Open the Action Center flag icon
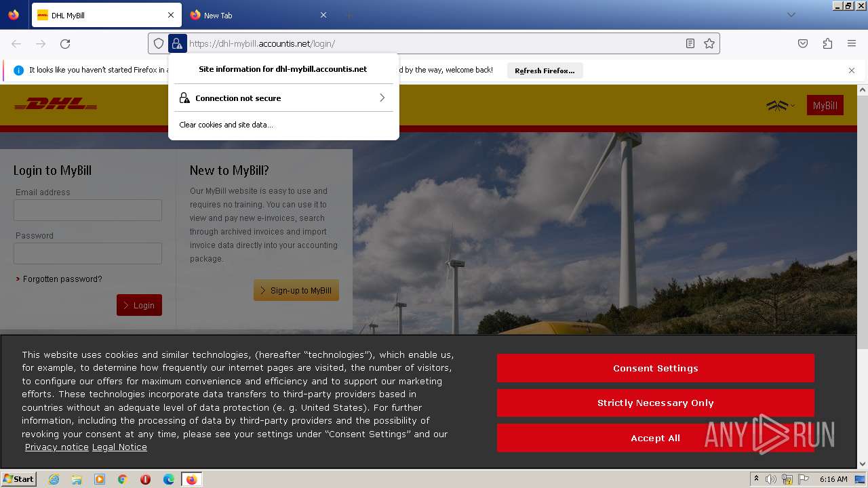This screenshot has width=868, height=488. pos(804,479)
